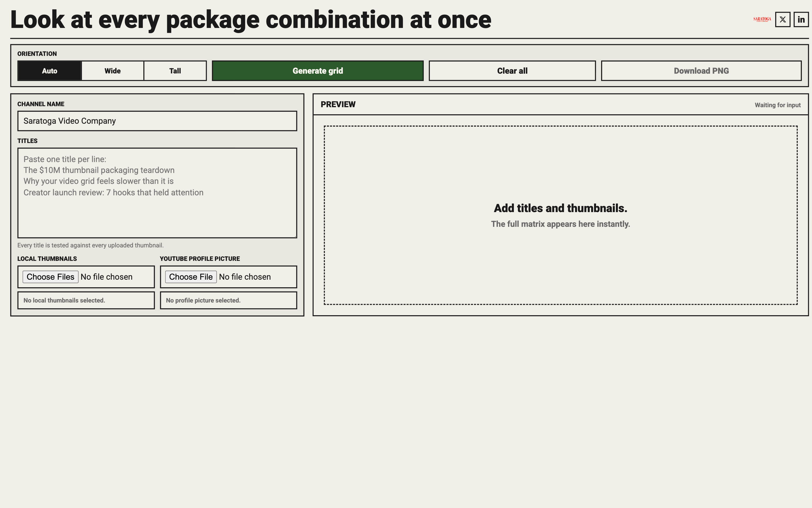Click the Clear all button
812x508 pixels.
(512, 71)
